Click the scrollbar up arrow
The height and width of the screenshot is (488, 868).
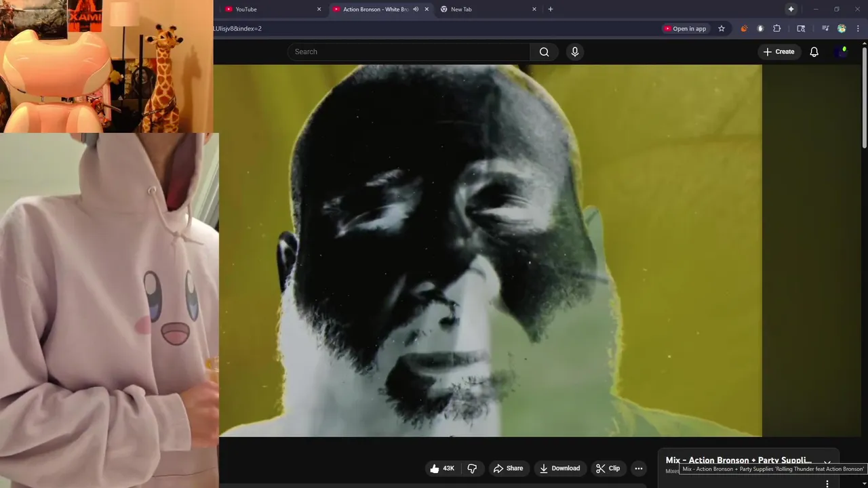pyautogui.click(x=865, y=43)
